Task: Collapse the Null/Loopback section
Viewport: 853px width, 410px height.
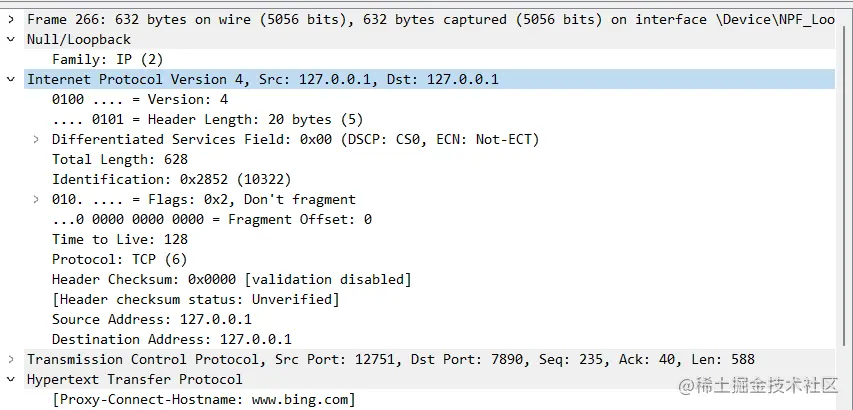Action: coord(11,40)
